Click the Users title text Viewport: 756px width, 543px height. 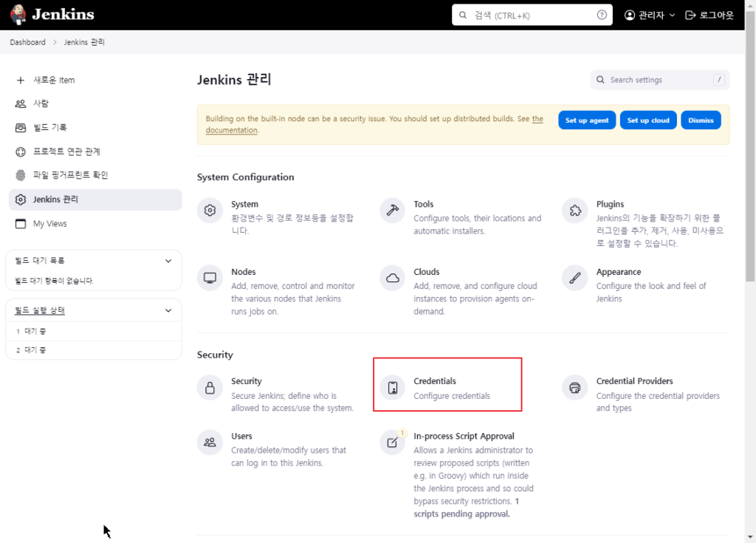coord(241,437)
